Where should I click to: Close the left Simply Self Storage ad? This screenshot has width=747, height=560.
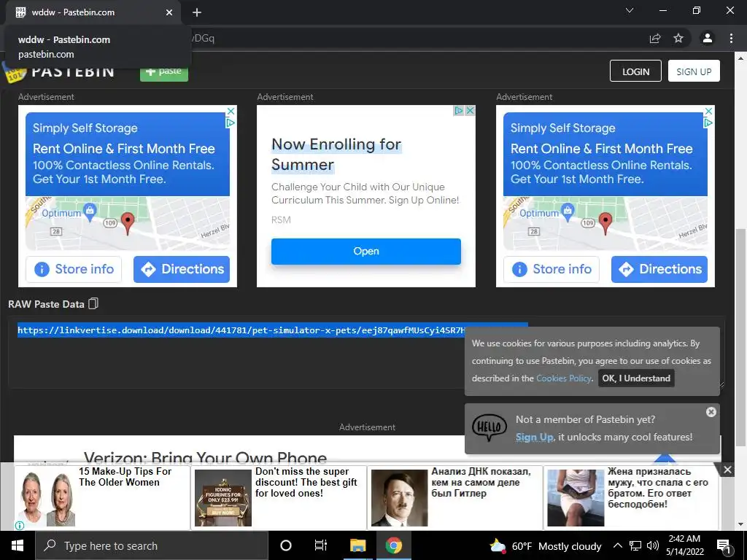pyautogui.click(x=231, y=111)
